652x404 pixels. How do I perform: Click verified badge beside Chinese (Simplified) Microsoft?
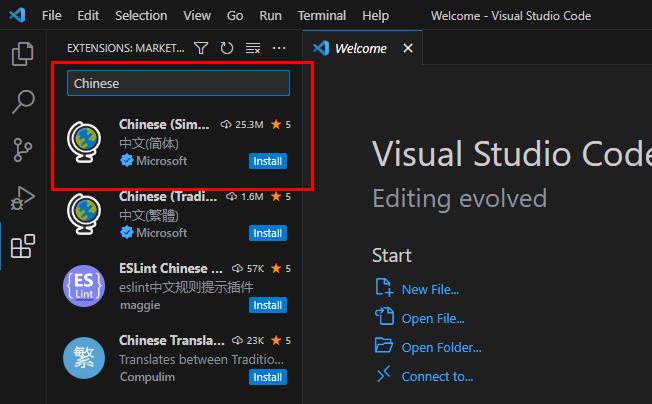[126, 160]
